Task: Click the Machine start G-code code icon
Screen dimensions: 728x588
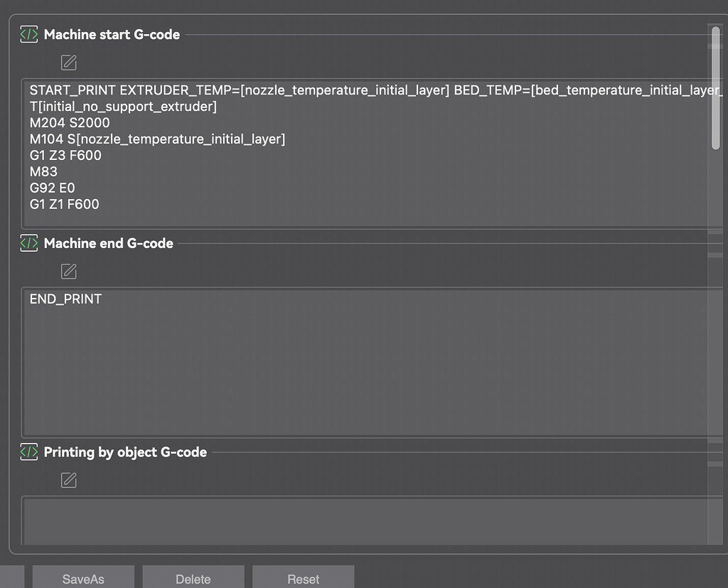Action: point(28,34)
